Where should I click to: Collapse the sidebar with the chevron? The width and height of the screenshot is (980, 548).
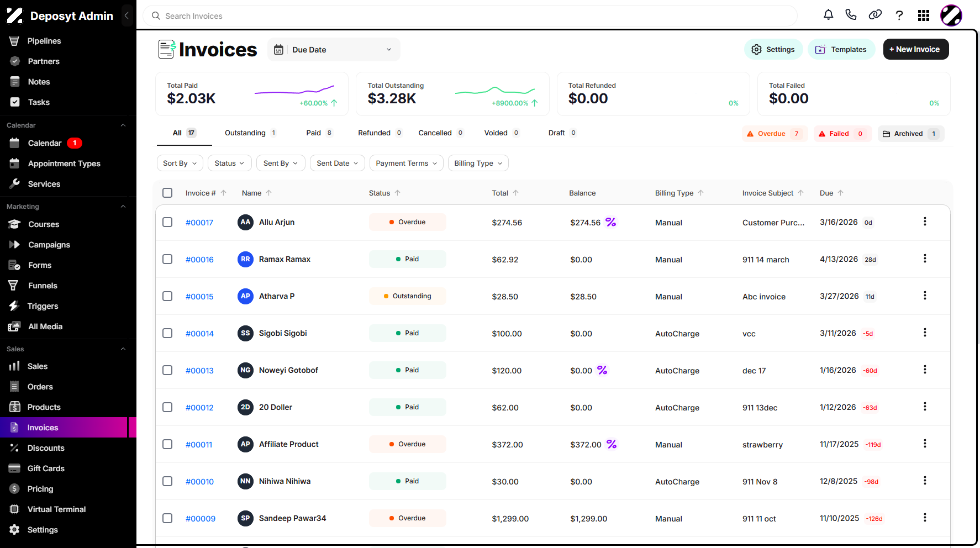127,16
